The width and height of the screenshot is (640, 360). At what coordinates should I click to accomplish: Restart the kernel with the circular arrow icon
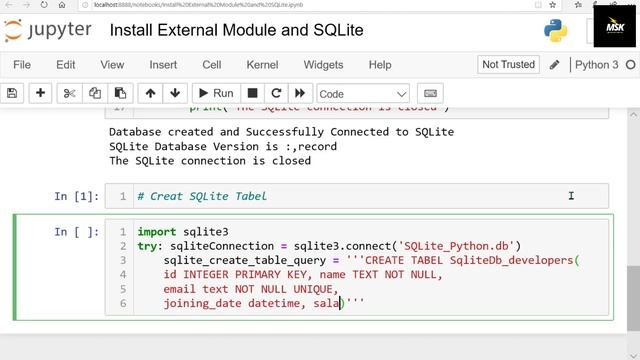[x=276, y=93]
